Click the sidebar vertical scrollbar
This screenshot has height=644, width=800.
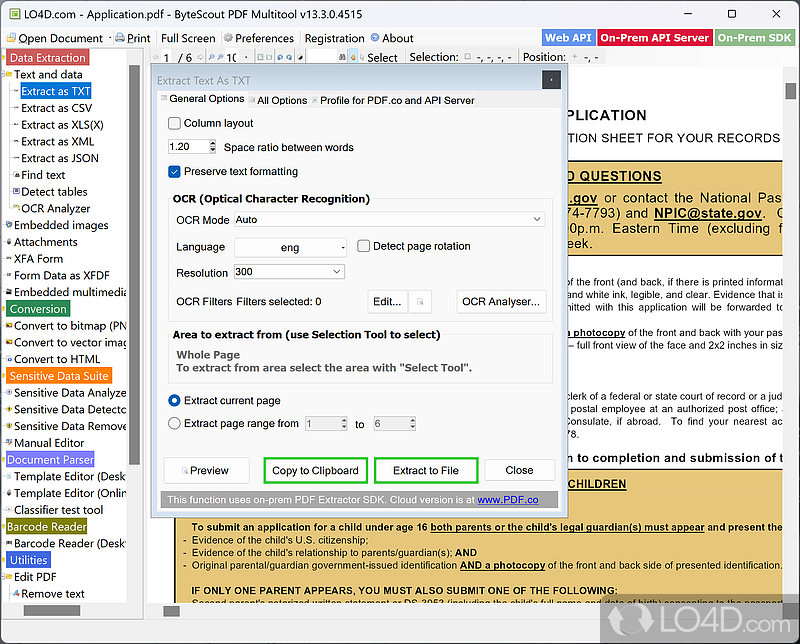(x=134, y=265)
